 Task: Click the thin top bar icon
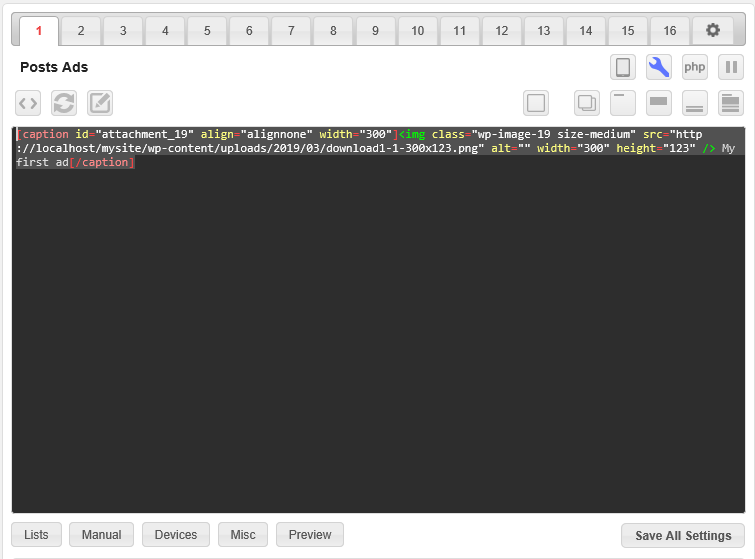tap(623, 103)
